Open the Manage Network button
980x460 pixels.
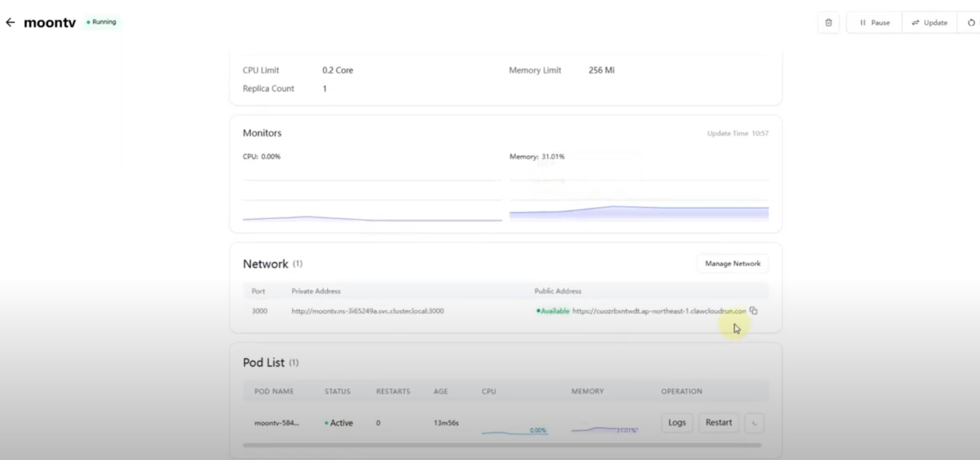[x=733, y=264]
